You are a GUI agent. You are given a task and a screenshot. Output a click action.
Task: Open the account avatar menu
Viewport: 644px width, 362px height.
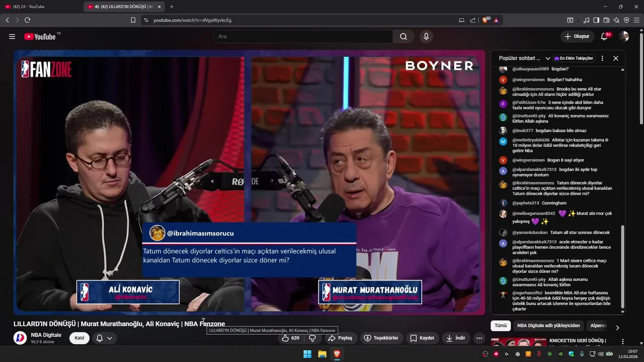pos(624,36)
